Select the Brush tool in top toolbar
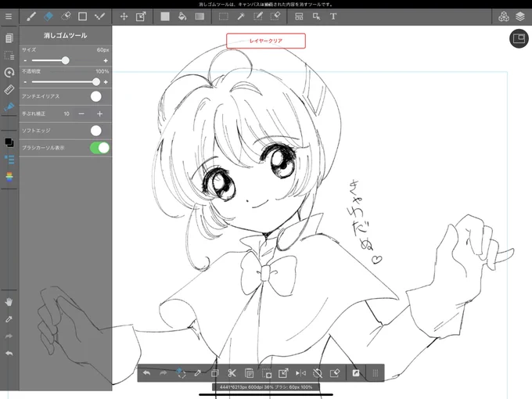The height and width of the screenshot is (399, 532). (x=31, y=16)
